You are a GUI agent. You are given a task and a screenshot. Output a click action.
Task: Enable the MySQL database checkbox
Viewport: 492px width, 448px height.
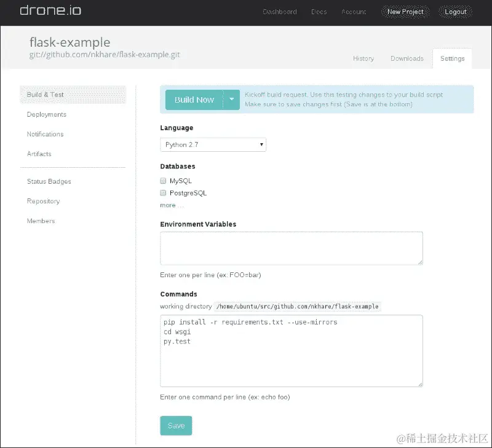163,181
